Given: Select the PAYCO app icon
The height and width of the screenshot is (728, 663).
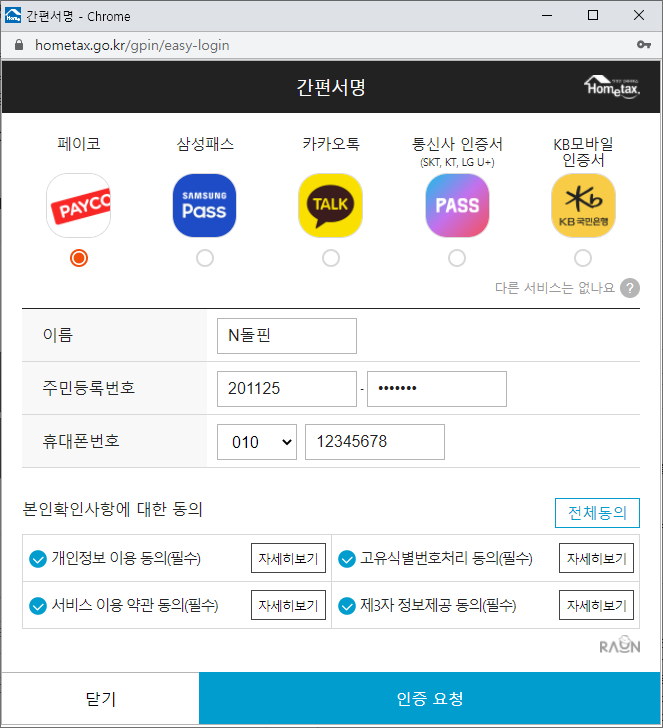Looking at the screenshot, I should [78, 206].
